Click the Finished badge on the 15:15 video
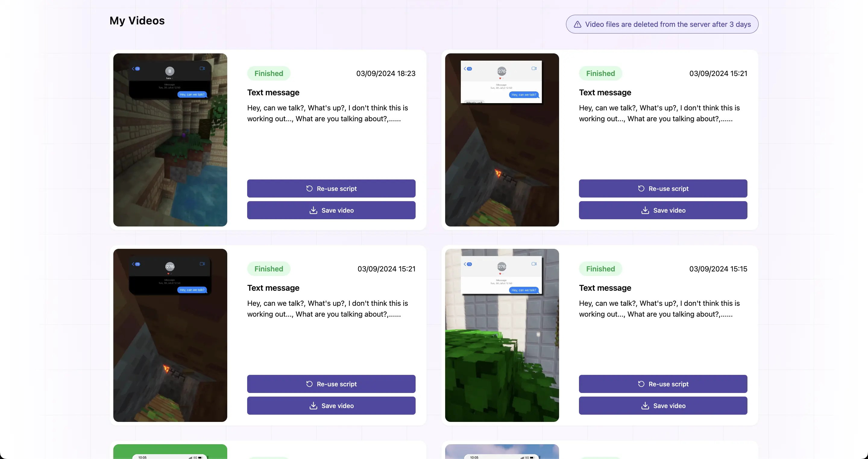 [x=600, y=269]
